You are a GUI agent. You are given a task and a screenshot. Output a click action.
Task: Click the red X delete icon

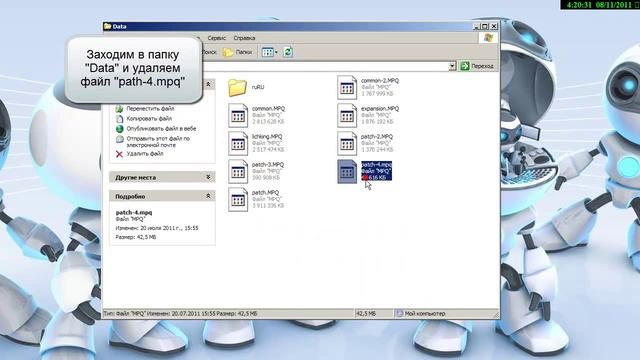[x=119, y=154]
